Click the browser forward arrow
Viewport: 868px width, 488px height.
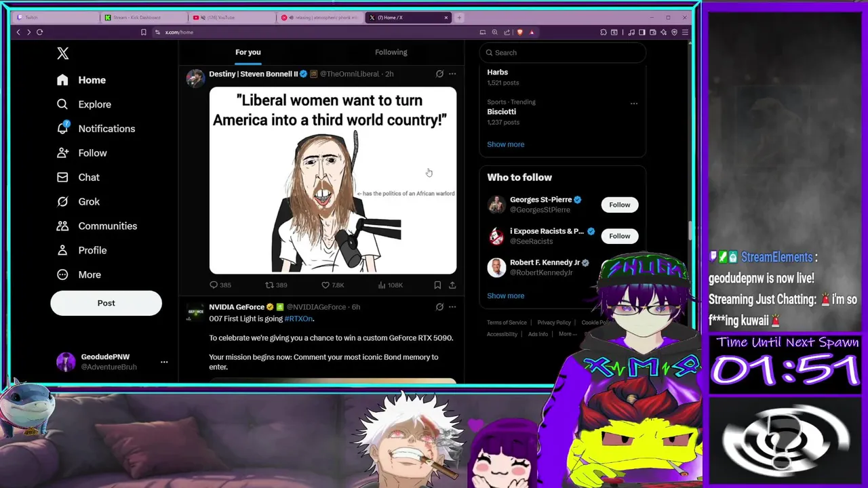[x=28, y=32]
